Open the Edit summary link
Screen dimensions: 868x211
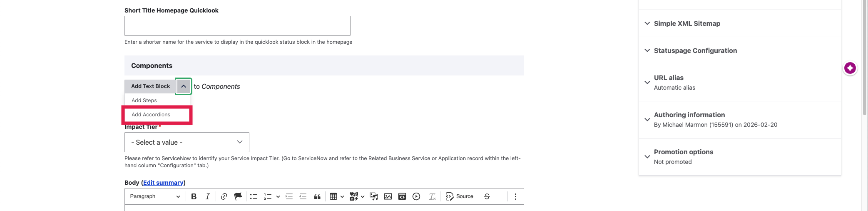tap(163, 183)
